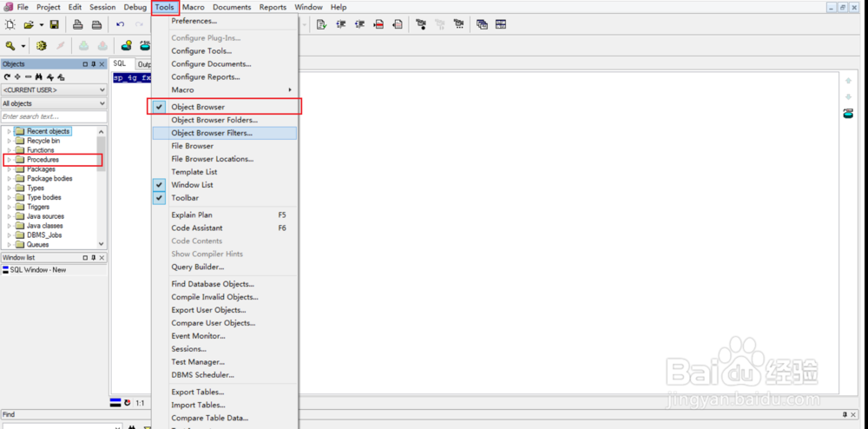Click the binoculars find icon in Objects panel
Image resolution: width=868 pixels, height=429 pixels.
pos(39,77)
